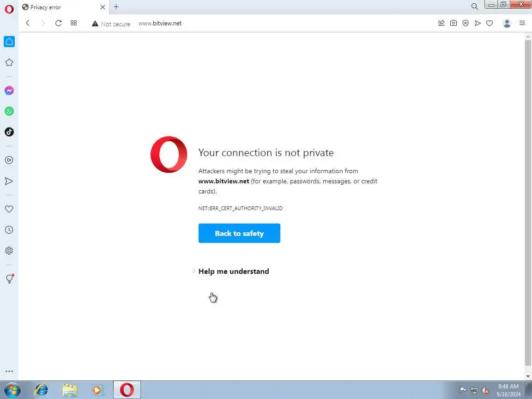Screen dimensions: 532x399
Task: Open sidebar three-dot setup menu
Action: point(9,371)
